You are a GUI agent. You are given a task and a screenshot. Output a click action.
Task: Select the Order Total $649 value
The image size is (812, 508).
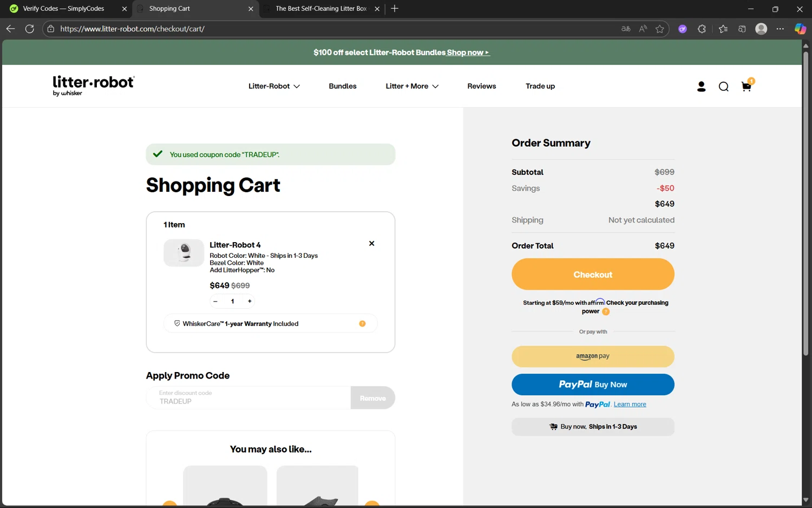(x=664, y=246)
